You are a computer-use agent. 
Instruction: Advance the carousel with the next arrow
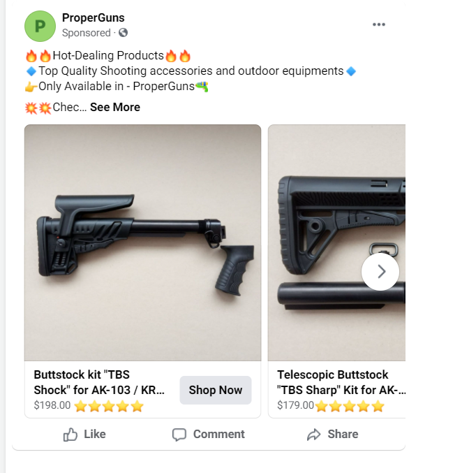pyautogui.click(x=380, y=272)
